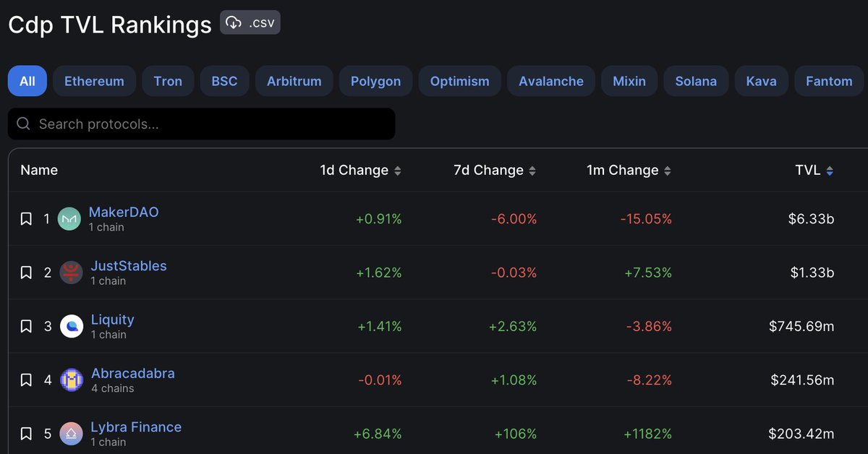Click JustStables TVL value $1.33b
868x454 pixels.
coord(812,273)
